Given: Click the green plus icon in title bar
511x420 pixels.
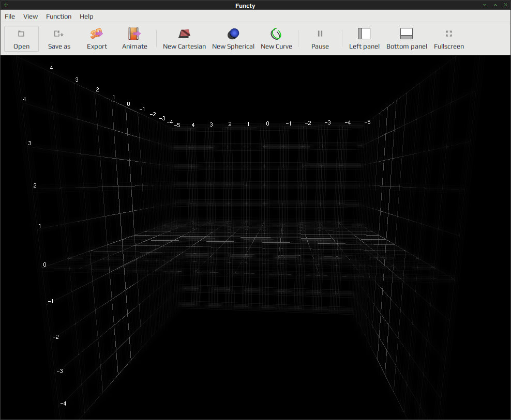Looking at the screenshot, I should (6, 5).
